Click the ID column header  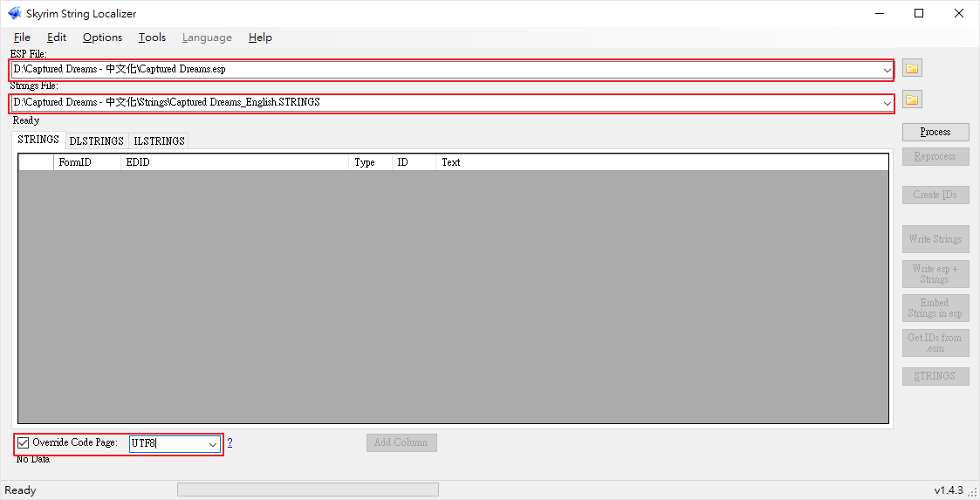pos(414,162)
